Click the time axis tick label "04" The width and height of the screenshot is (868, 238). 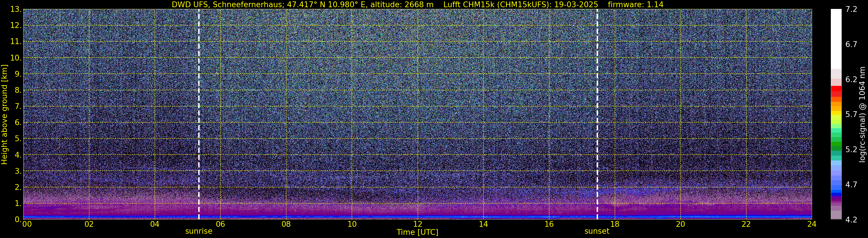pyautogui.click(x=155, y=224)
